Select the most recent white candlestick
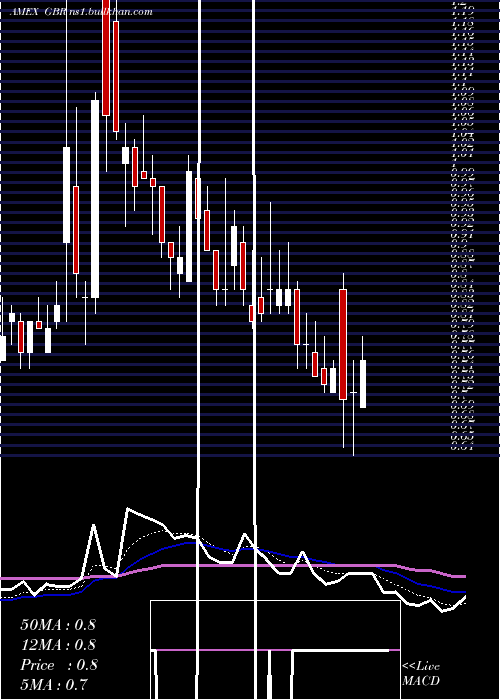Screen dimensions: 500x700 pyautogui.click(x=363, y=383)
